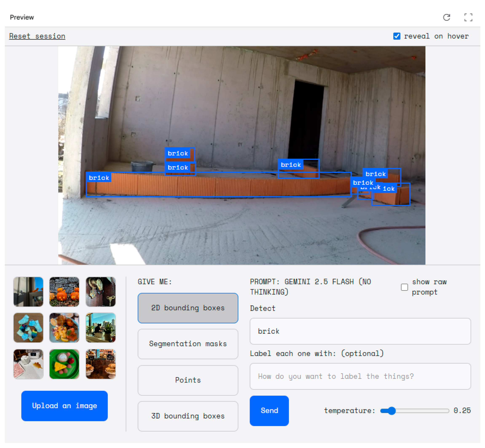
Task: Uncheck the reveal on hover checkbox
Action: [x=397, y=36]
